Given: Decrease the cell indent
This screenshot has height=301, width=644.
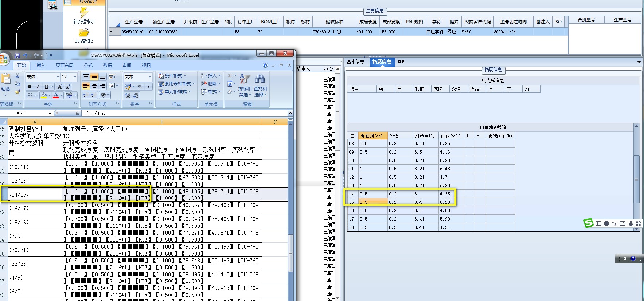Looking at the screenshot, I should coord(86,95).
